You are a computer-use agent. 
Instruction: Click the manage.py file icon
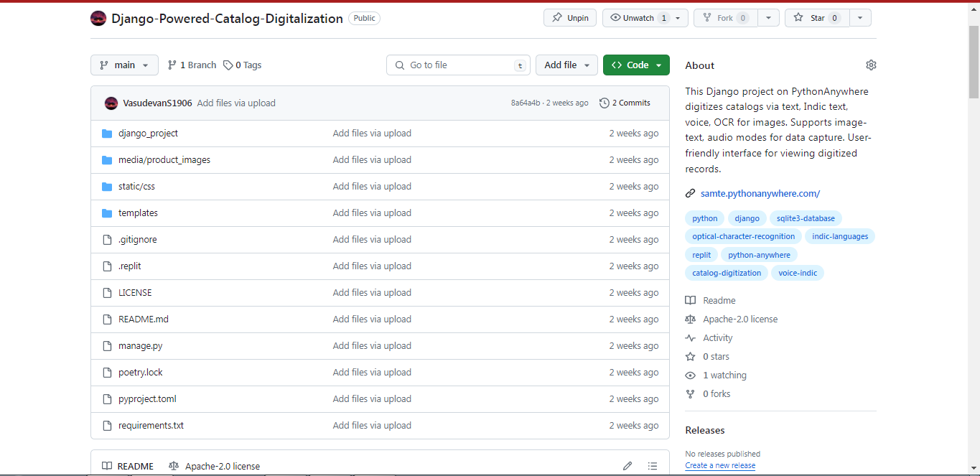point(107,346)
